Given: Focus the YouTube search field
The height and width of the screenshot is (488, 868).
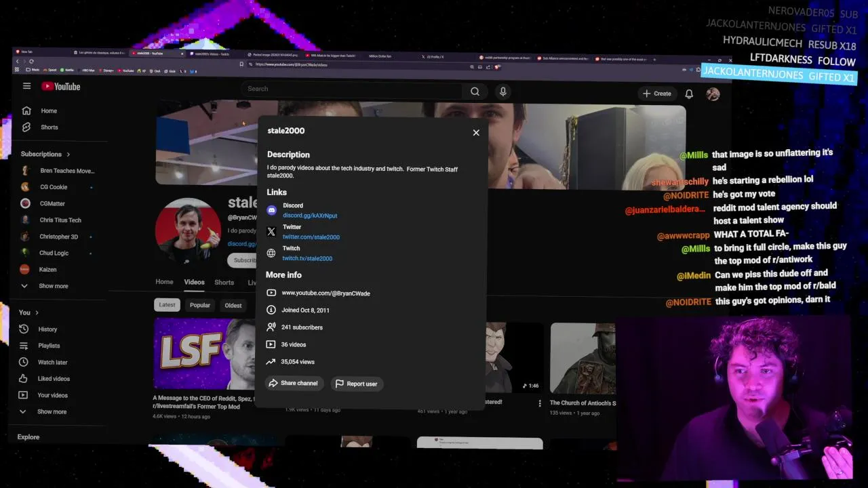Looking at the screenshot, I should 353,89.
